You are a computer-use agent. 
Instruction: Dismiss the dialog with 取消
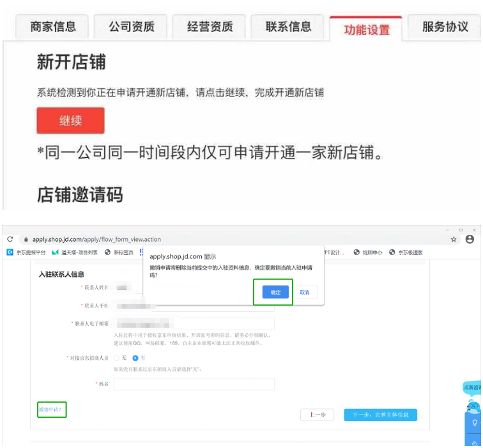coord(304,292)
